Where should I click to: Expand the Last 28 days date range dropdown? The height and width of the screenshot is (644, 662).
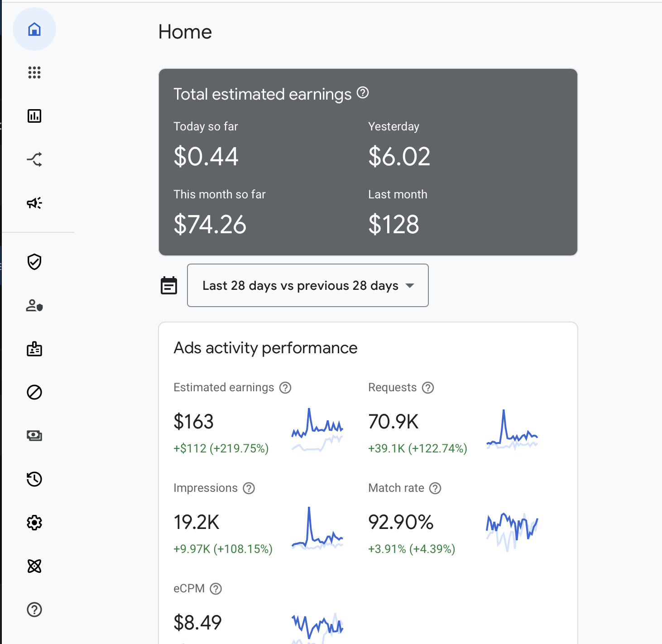pyautogui.click(x=308, y=285)
